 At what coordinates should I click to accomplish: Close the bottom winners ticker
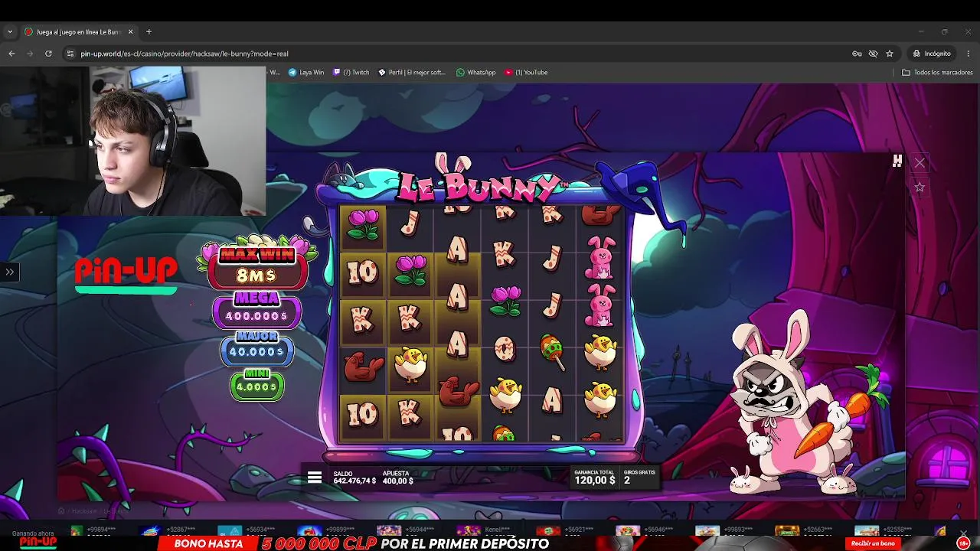963,533
